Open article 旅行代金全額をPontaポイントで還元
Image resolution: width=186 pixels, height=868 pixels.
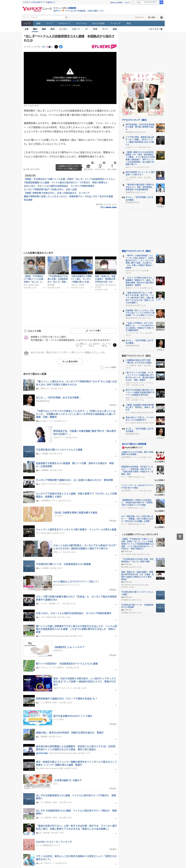[x=73, y=716]
